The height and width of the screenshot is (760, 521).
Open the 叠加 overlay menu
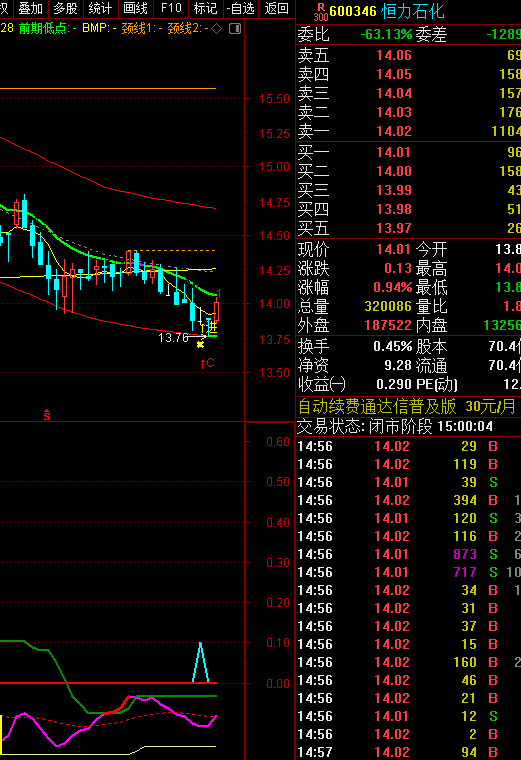30,9
